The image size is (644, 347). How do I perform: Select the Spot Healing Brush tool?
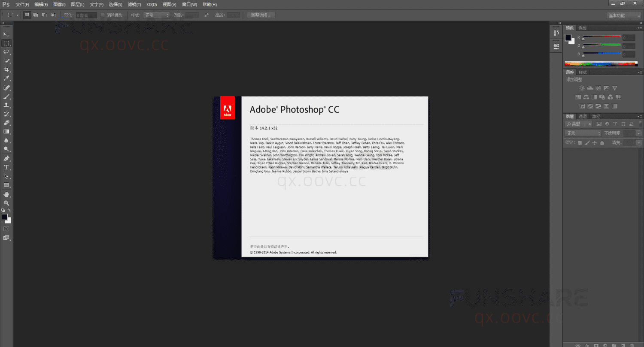(x=6, y=88)
